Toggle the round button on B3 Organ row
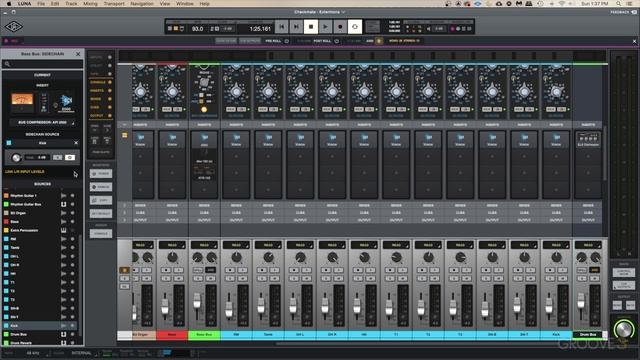Viewport: 640px width, 360px height. pyautogui.click(x=73, y=213)
